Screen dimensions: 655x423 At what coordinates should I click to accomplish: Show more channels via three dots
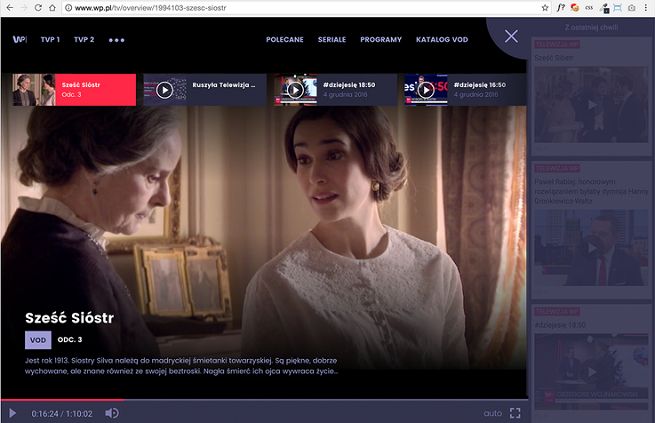pos(117,40)
